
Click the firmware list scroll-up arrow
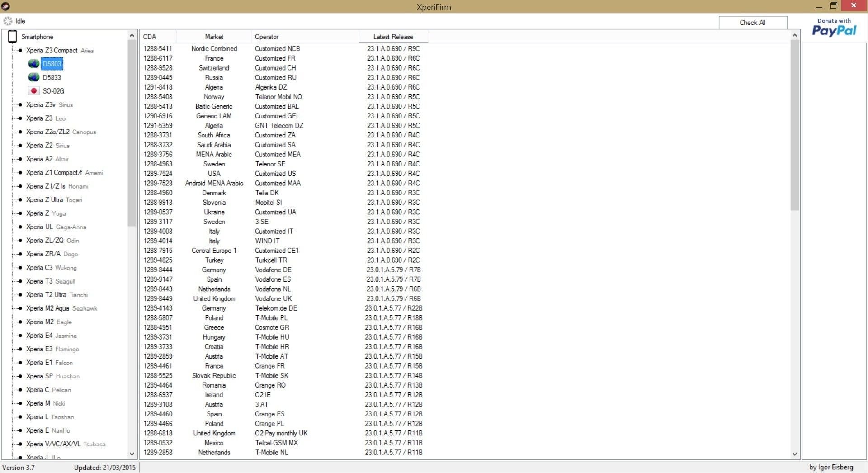click(x=795, y=35)
